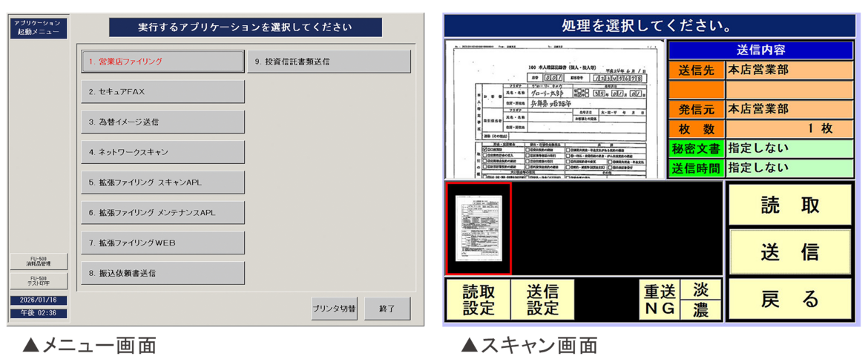The image size is (868, 362).
Task: Run FU-508 テスト印字
Action: (x=39, y=281)
